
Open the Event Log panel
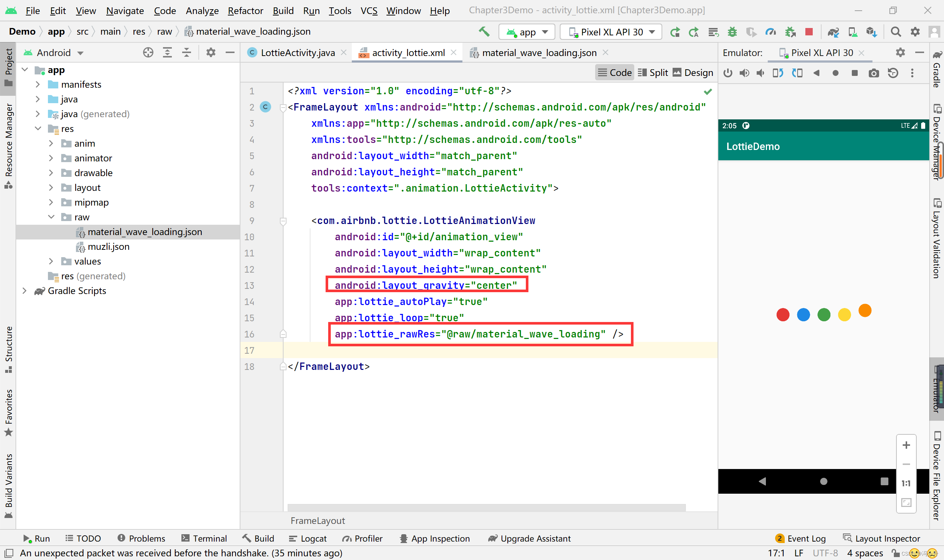pyautogui.click(x=801, y=539)
